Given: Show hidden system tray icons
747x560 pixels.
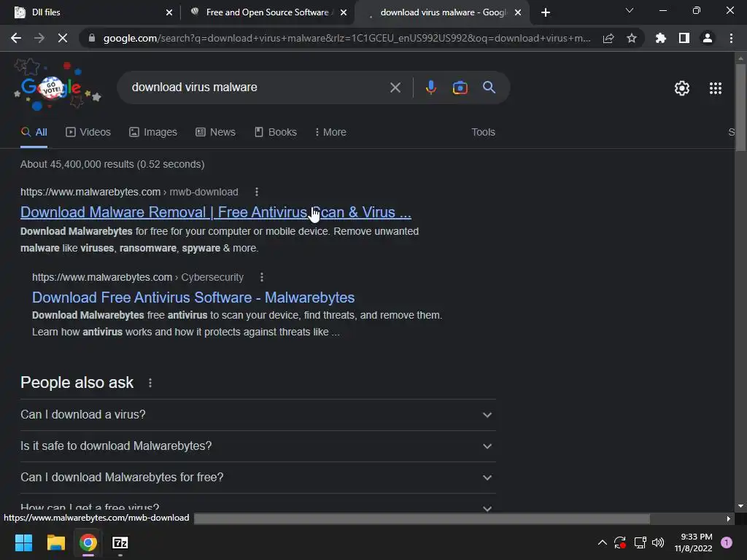Looking at the screenshot, I should 602,542.
